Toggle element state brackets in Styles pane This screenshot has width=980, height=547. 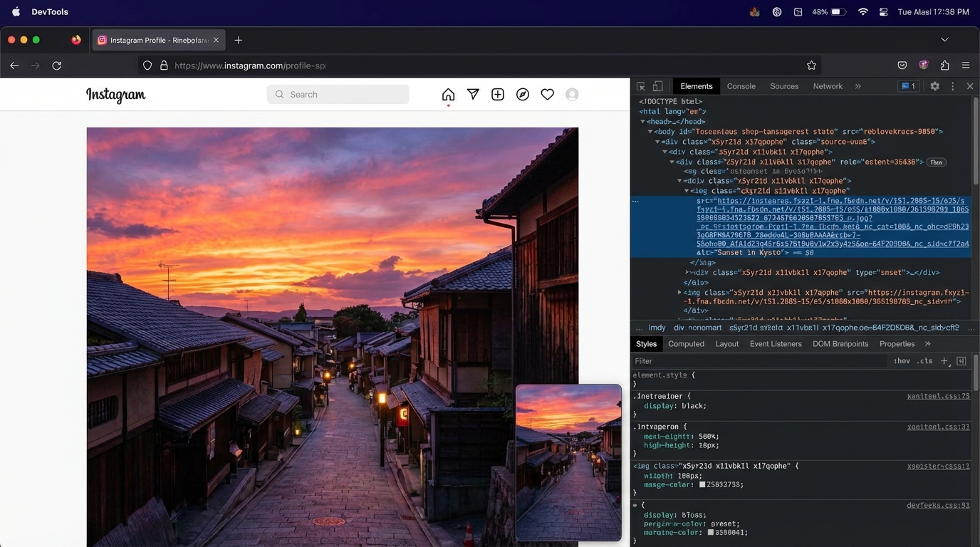961,361
